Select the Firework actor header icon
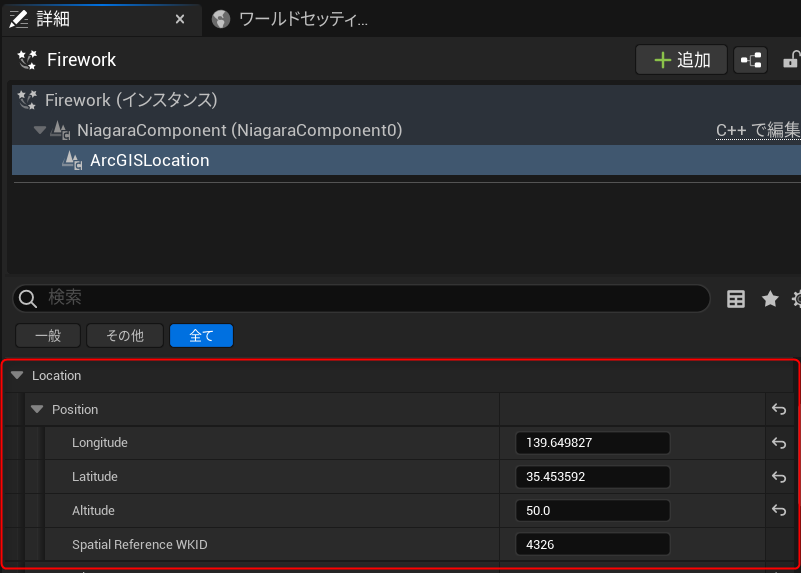The height and width of the screenshot is (573, 801). click(x=27, y=60)
